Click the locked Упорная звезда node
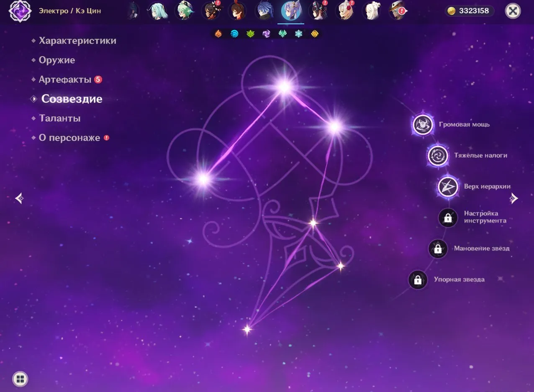 418,280
